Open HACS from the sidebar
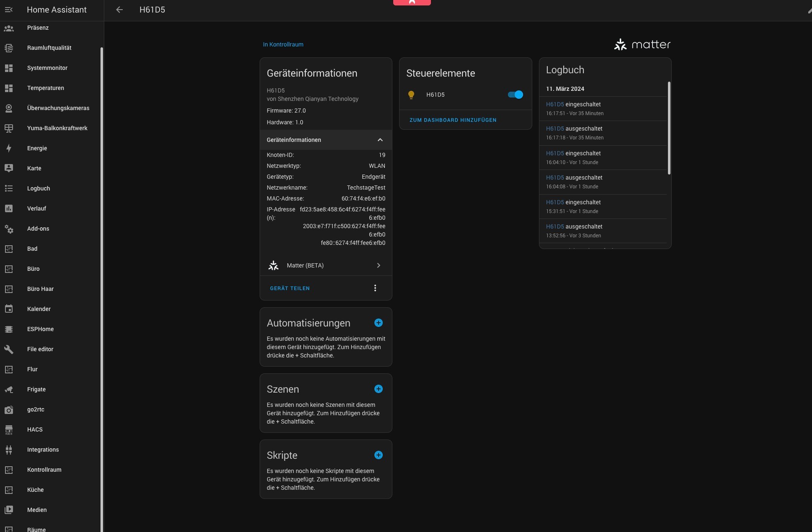812x532 pixels. click(35, 429)
